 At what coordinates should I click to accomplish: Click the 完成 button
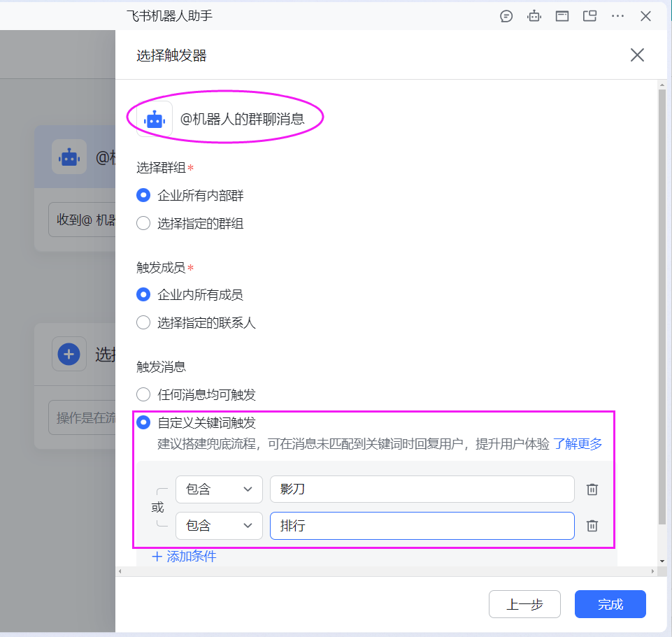pos(610,604)
